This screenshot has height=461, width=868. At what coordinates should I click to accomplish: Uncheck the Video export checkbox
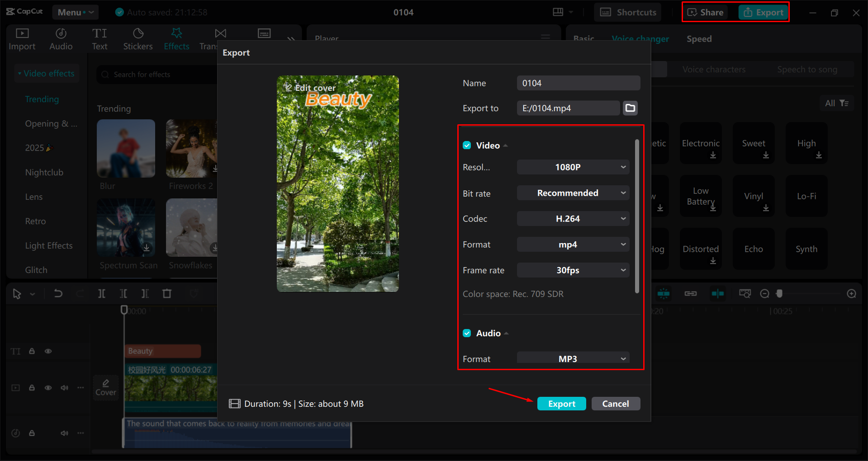[x=466, y=145]
